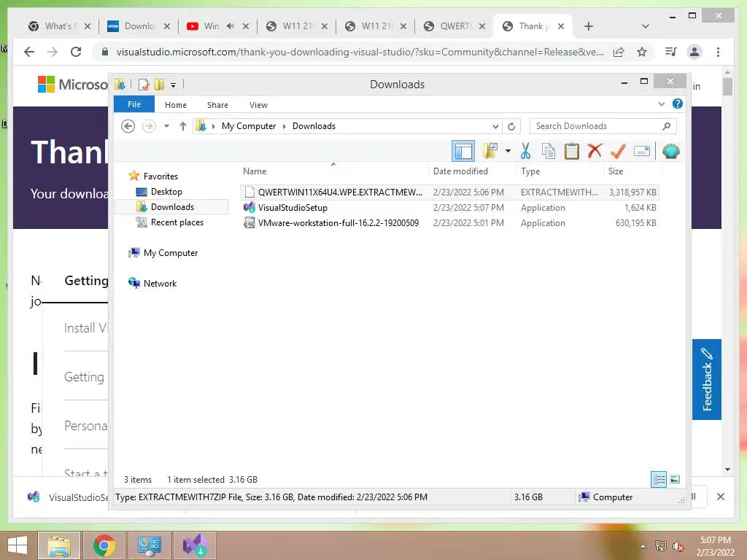747x560 pixels.
Task: Open Chrome tab search dropdown
Action: (x=645, y=26)
